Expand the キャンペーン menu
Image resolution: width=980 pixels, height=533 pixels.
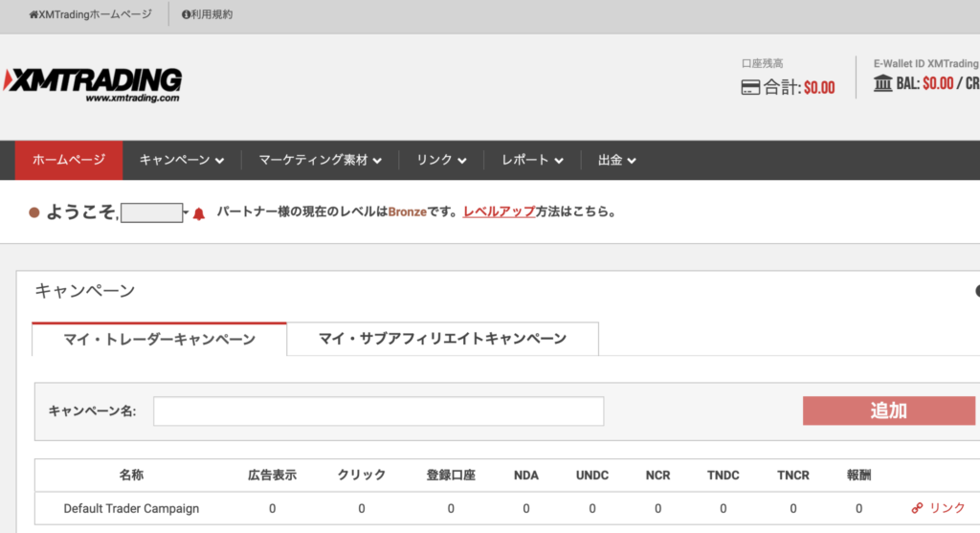[181, 160]
